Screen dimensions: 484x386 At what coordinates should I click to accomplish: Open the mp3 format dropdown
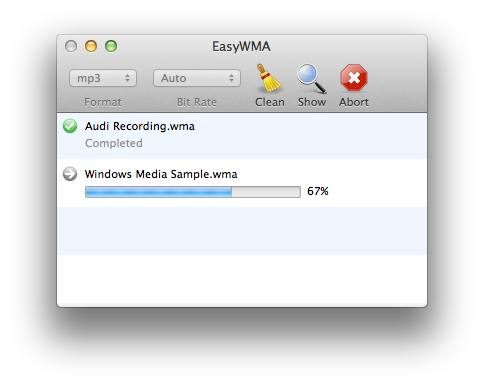coord(103,78)
